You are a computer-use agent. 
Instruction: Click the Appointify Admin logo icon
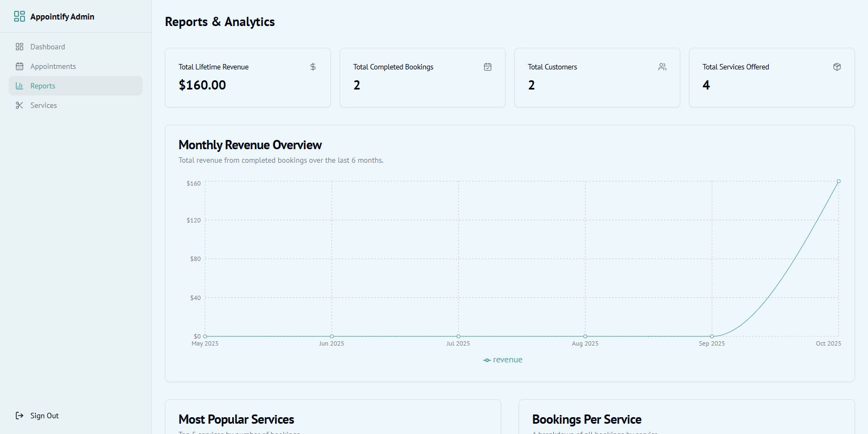pyautogui.click(x=20, y=17)
